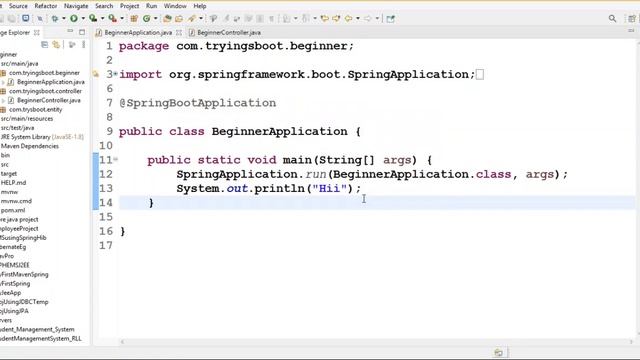Open the Debug launch dropdown arrow
Image resolution: width=640 pixels, height=360 pixels.
pos(64,18)
